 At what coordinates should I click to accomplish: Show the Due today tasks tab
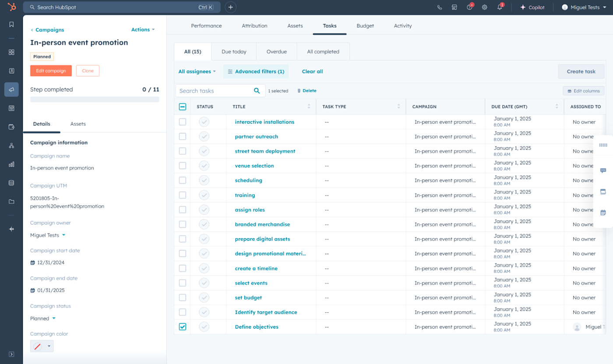[x=234, y=52]
